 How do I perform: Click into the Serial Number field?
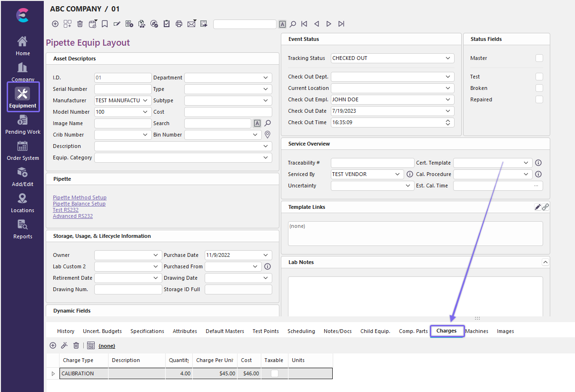coord(123,89)
